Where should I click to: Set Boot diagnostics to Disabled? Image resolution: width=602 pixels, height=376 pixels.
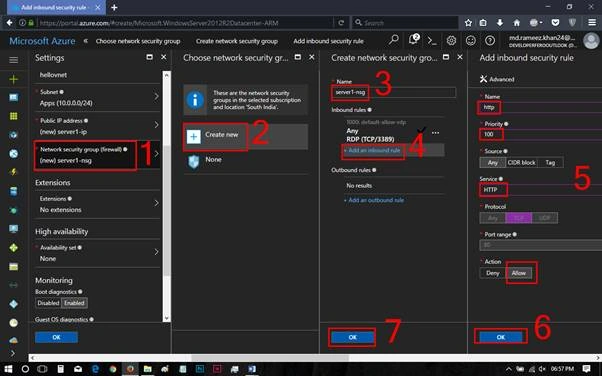48,303
